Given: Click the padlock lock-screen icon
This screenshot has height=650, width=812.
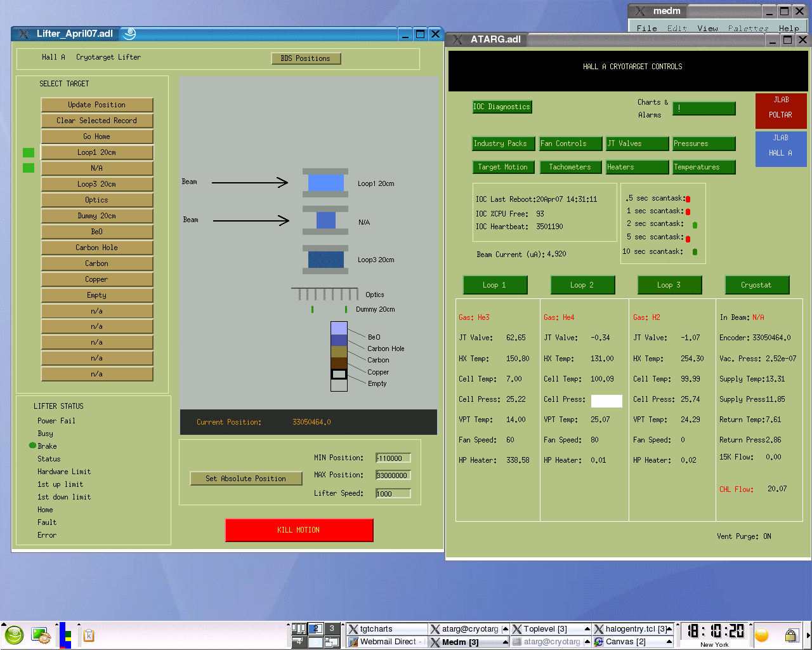Looking at the screenshot, I should (x=790, y=635).
